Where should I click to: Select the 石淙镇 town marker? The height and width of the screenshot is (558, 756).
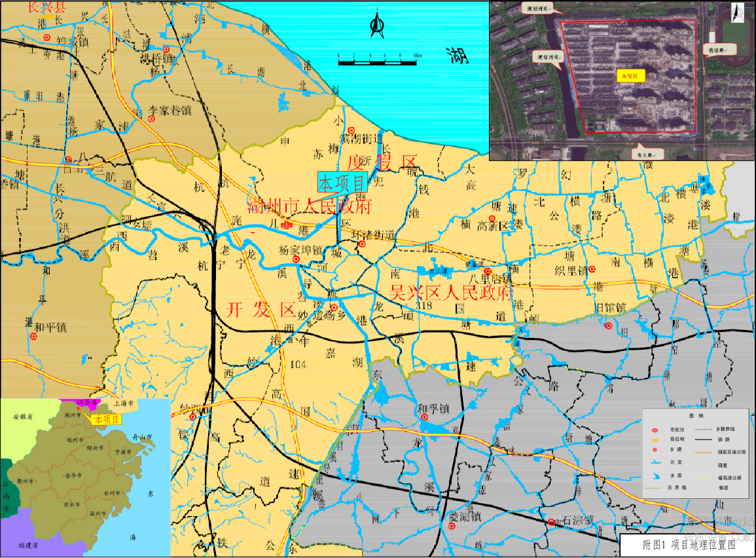point(552,522)
